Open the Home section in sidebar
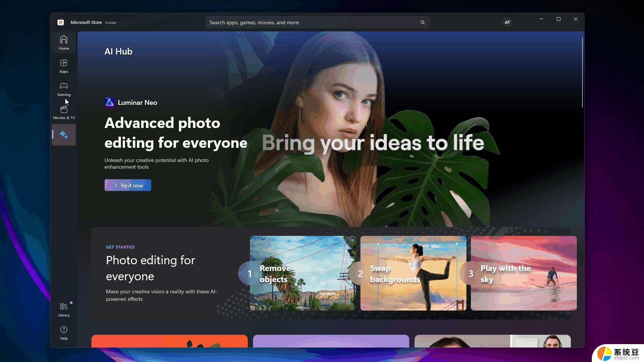 point(64,42)
